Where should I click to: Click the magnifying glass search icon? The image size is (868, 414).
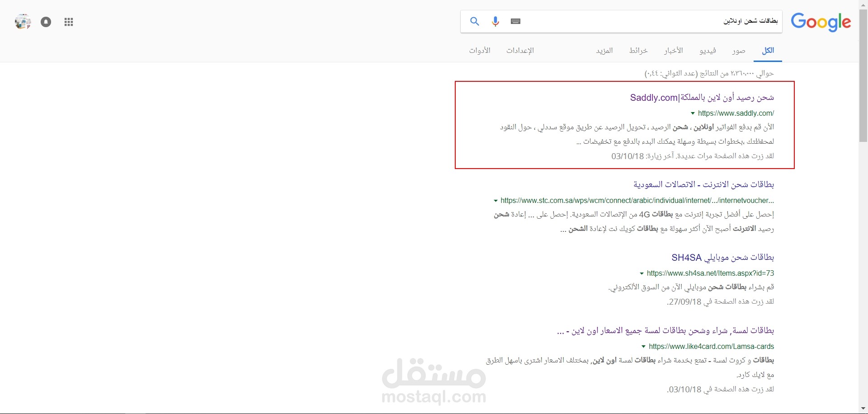point(474,21)
